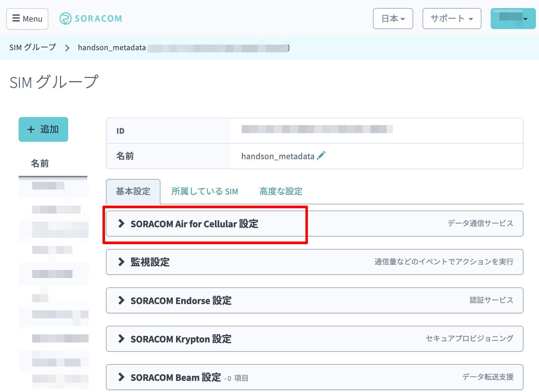Image resolution: width=539 pixels, height=392 pixels.
Task: Go to SIM グループ breadcrumb link
Action: (x=33, y=47)
